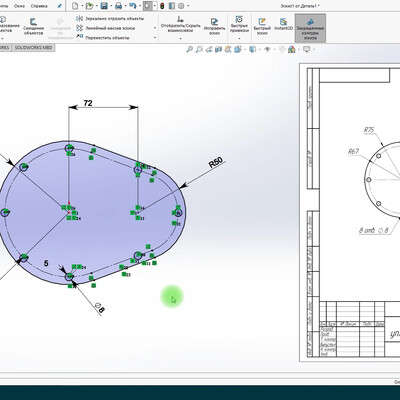Expand the Move Entities dropdown arrow
Image resolution: width=400 pixels, height=400 pixels.
(155, 38)
